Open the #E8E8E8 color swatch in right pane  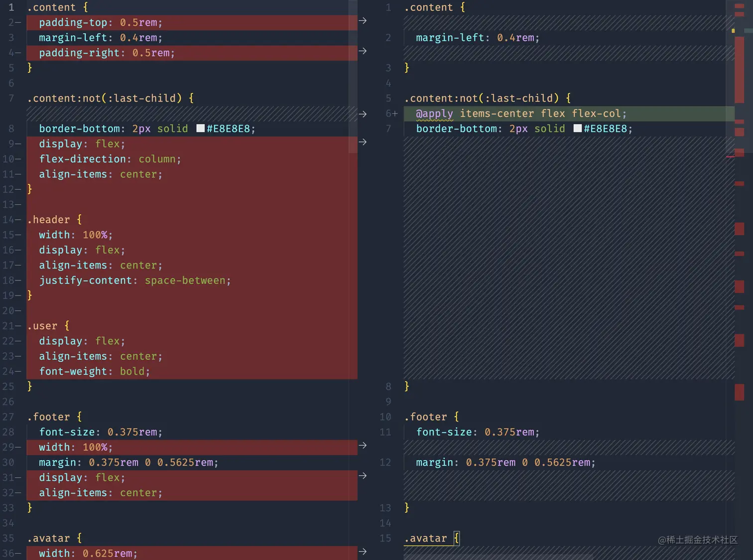point(578,129)
